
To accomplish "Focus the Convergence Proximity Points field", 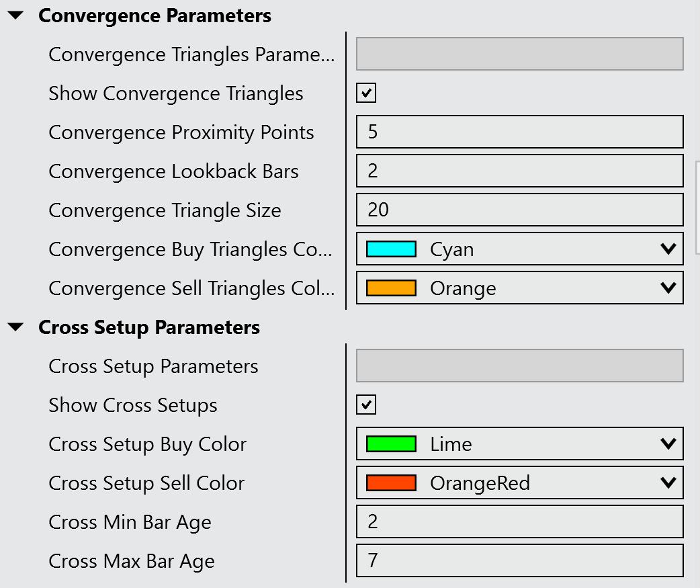I will point(519,132).
